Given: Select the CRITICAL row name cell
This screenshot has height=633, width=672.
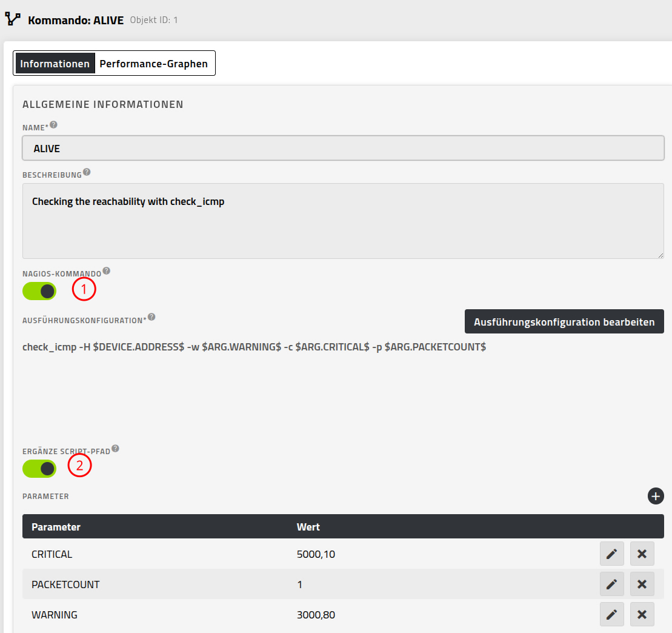Looking at the screenshot, I should coord(52,554).
